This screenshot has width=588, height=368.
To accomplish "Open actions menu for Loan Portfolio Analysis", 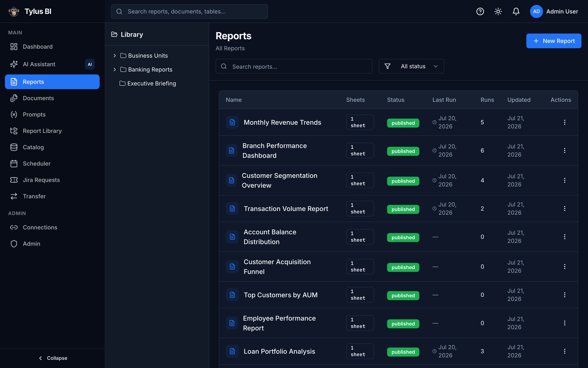I will tap(565, 351).
